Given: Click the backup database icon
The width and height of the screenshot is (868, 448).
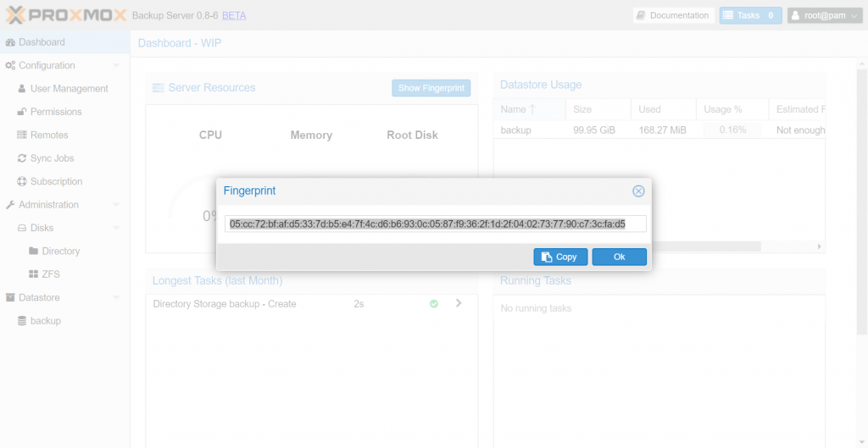Looking at the screenshot, I should pos(22,321).
